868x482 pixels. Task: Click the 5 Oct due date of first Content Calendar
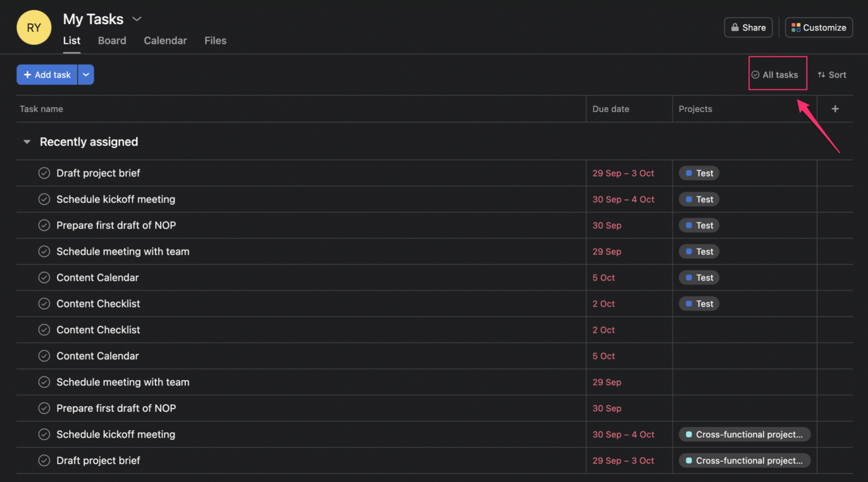point(604,277)
